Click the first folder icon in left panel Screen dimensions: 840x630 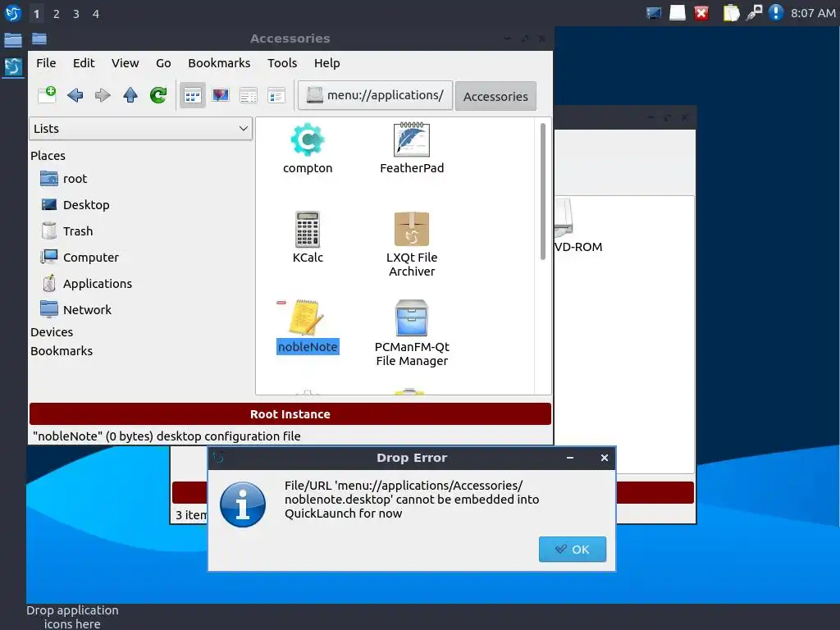pyautogui.click(x=13, y=40)
